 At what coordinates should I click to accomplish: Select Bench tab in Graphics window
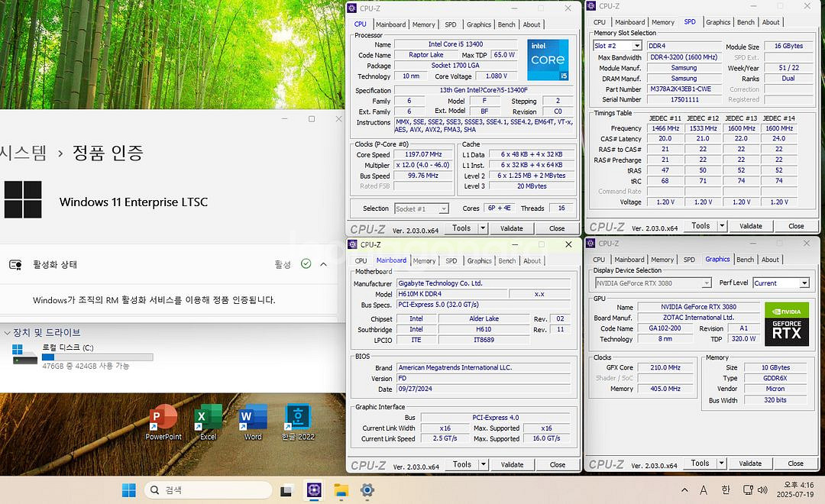745,260
